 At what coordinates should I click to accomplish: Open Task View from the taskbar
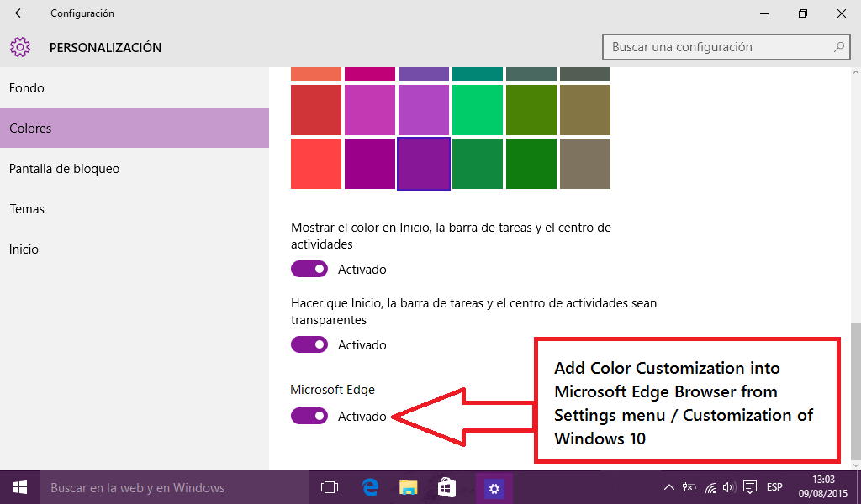tap(330, 487)
